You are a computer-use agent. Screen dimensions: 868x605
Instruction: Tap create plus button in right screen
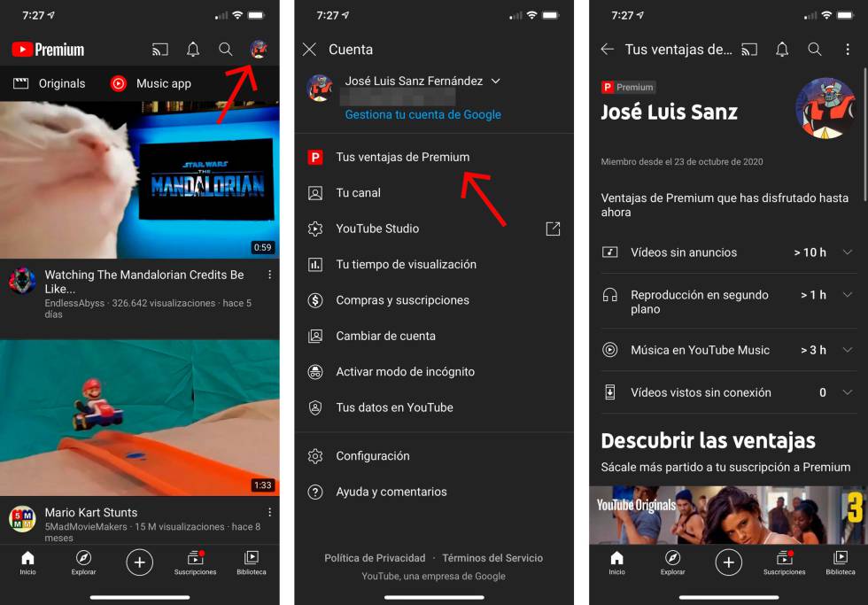pyautogui.click(x=728, y=562)
